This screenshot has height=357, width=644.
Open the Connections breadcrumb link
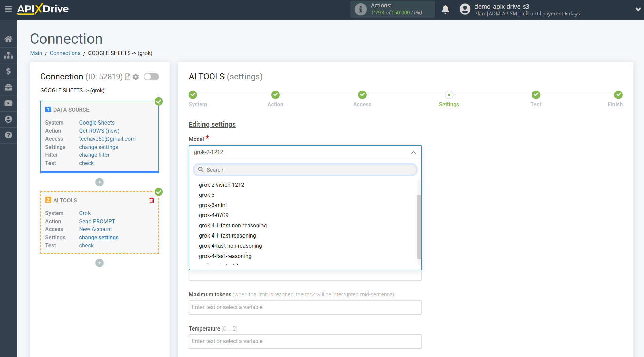coord(65,53)
